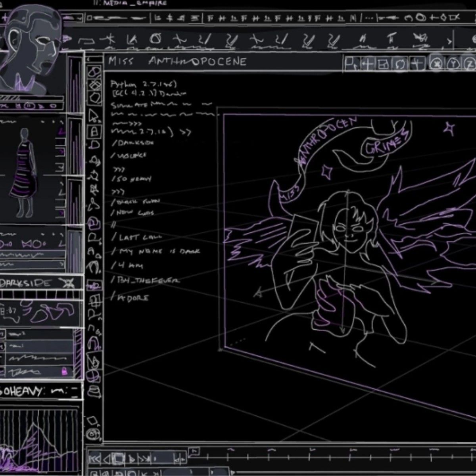
Task: Click the pointer-with-box icon beside title bar
Action: [352, 63]
